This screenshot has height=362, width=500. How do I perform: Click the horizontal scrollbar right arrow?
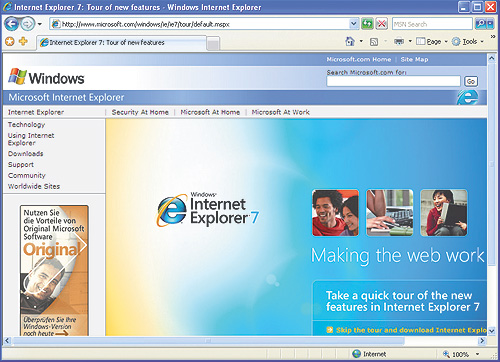coord(482,341)
